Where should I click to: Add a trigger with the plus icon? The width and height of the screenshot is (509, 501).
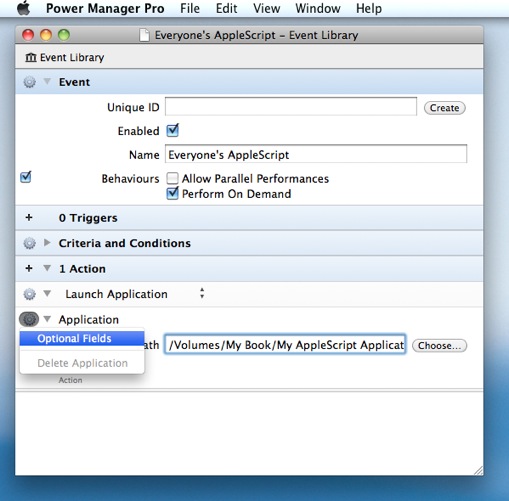[x=29, y=218]
